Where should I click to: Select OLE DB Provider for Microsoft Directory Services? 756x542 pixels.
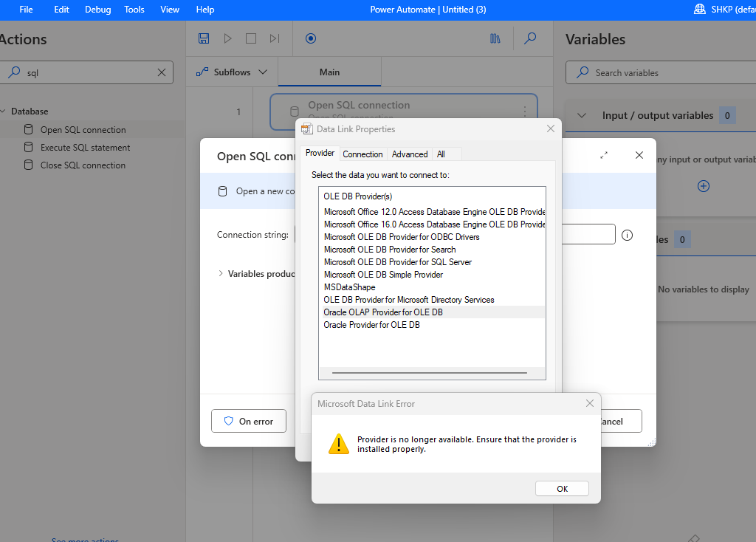pyautogui.click(x=409, y=300)
